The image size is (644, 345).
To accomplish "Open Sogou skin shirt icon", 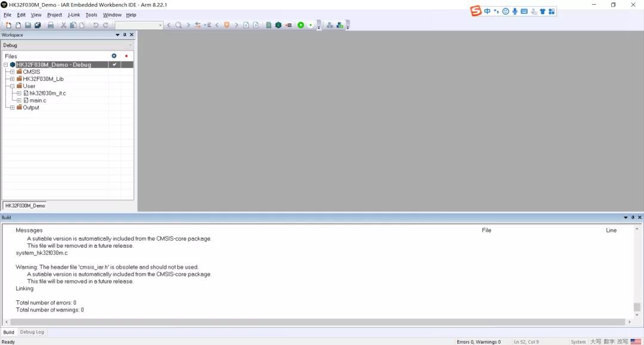I will tap(543, 11).
